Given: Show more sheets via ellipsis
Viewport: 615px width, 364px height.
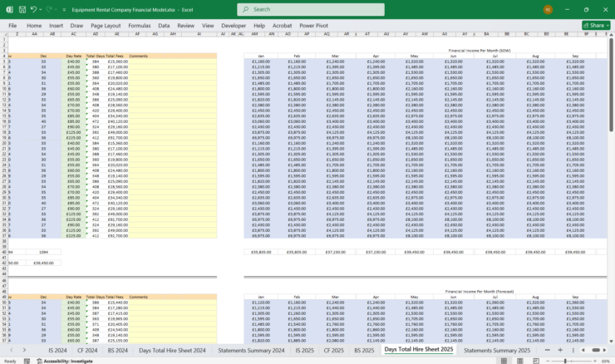Looking at the screenshot, I should point(547,350).
